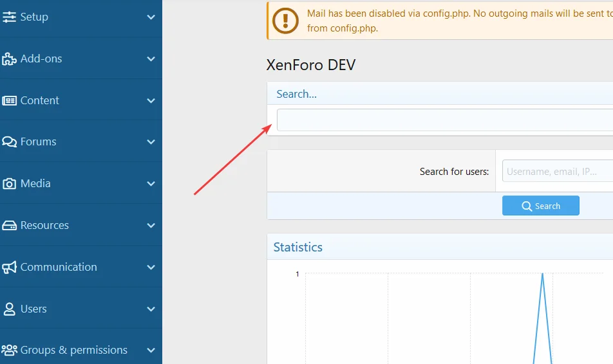
Task: Click the Setup sliders icon
Action: [x=9, y=17]
